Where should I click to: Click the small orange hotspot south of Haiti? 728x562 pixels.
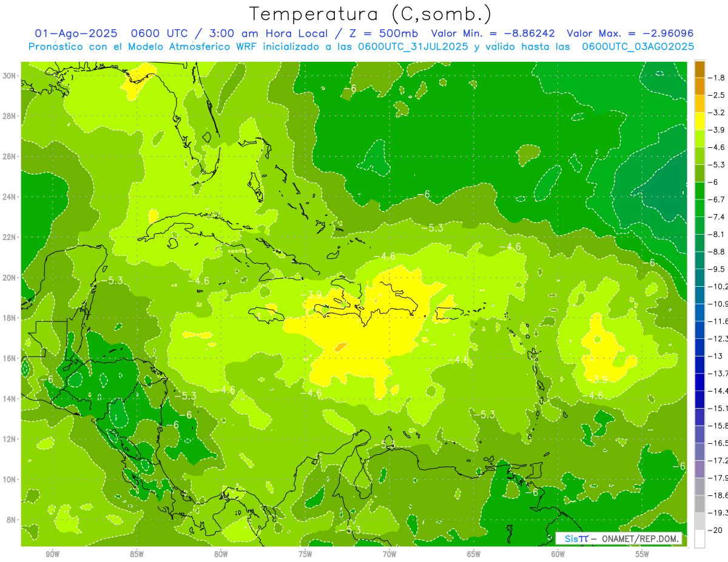pyautogui.click(x=340, y=347)
